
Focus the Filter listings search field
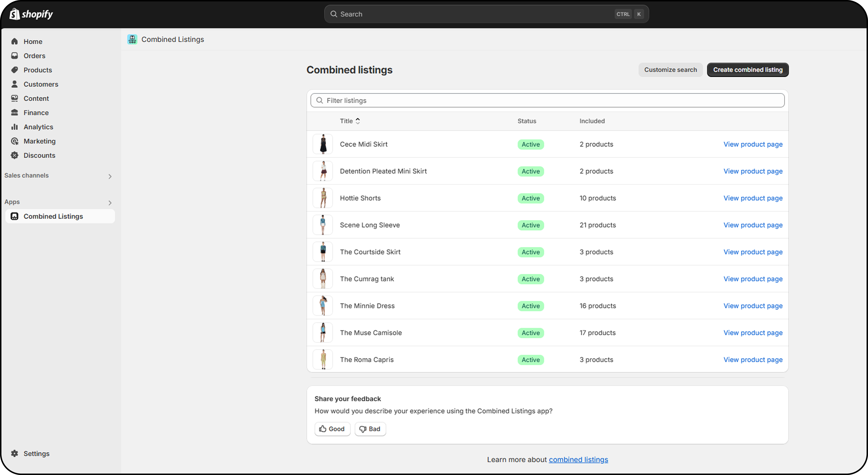(x=547, y=101)
